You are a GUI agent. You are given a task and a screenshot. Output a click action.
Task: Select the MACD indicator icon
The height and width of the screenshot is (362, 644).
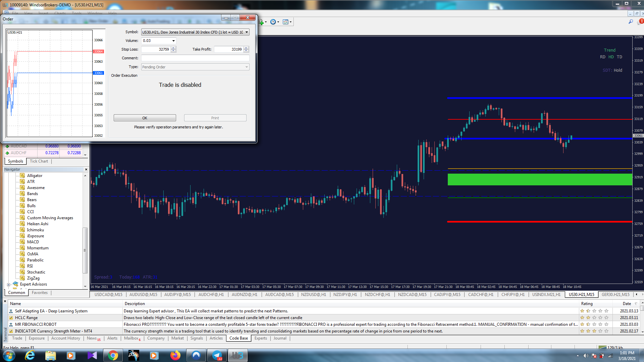pos(22,242)
